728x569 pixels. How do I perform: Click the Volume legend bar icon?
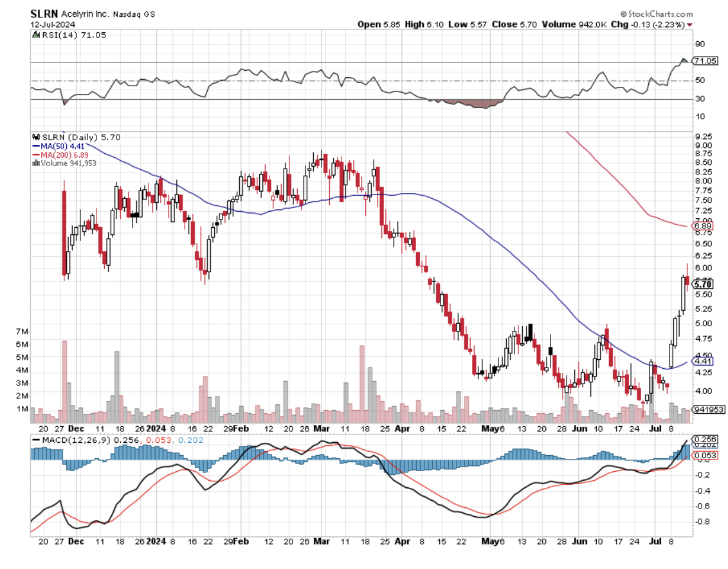[35, 163]
